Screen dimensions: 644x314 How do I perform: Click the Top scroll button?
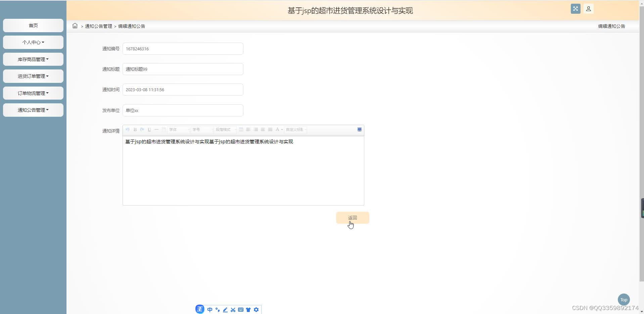624,300
